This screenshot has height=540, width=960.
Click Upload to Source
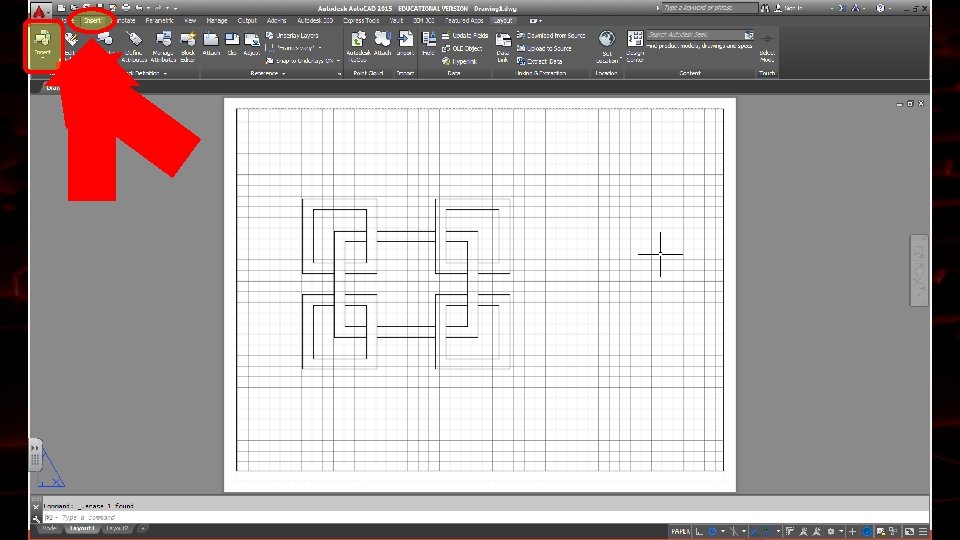(544, 48)
